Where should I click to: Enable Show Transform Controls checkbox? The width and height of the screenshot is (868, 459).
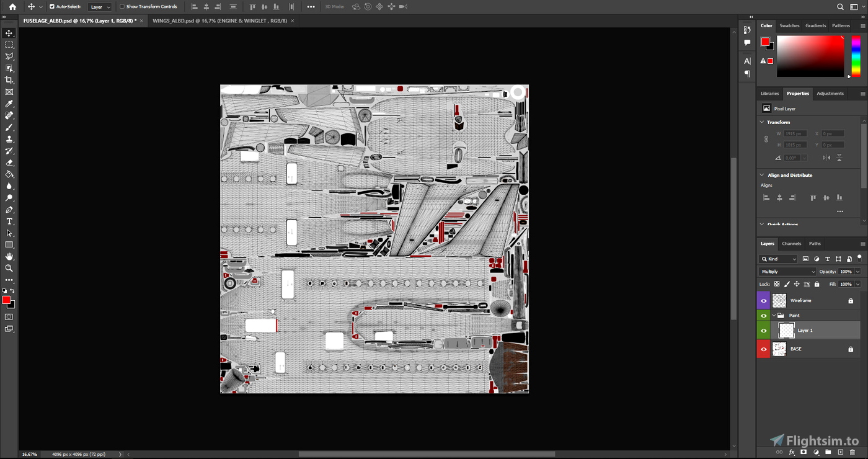122,7
